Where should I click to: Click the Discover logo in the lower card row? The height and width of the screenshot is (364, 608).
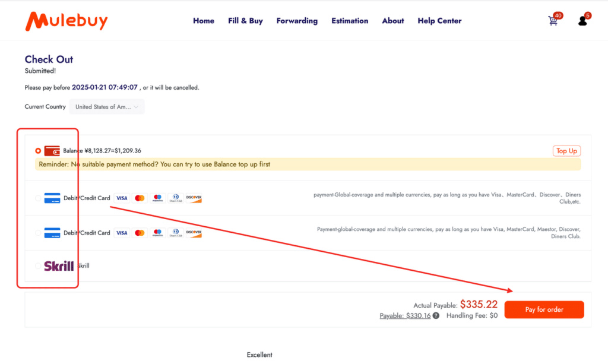point(194,233)
